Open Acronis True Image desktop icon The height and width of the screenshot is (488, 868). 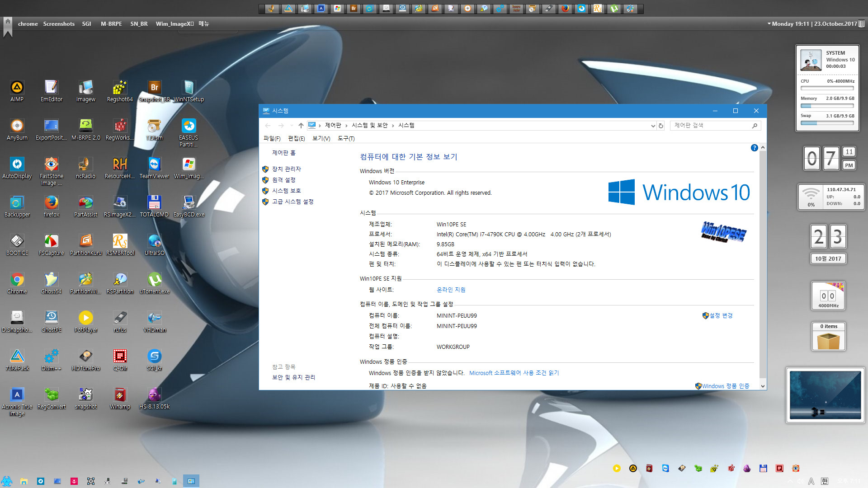click(17, 401)
